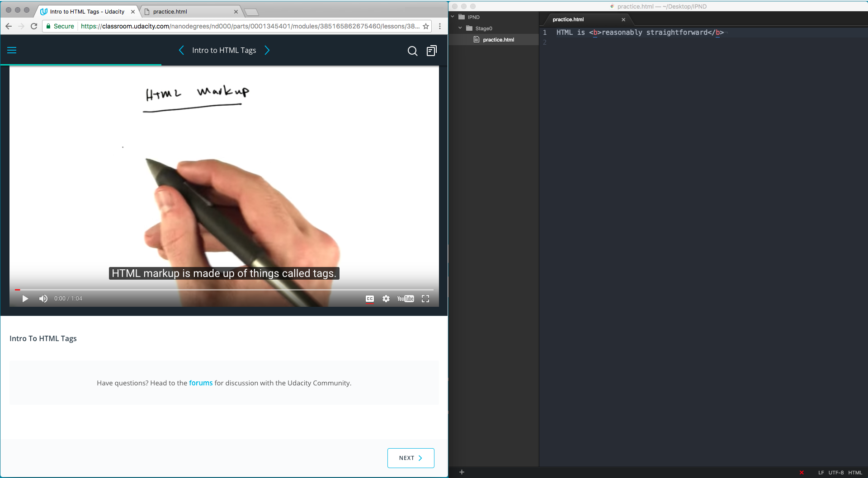
Task: Enter fullscreen video mode
Action: pyautogui.click(x=425, y=299)
